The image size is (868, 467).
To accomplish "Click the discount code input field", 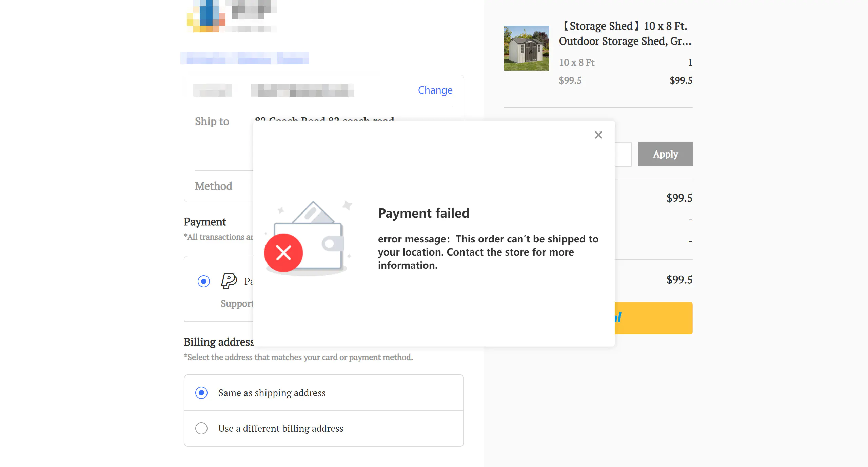I will point(623,154).
